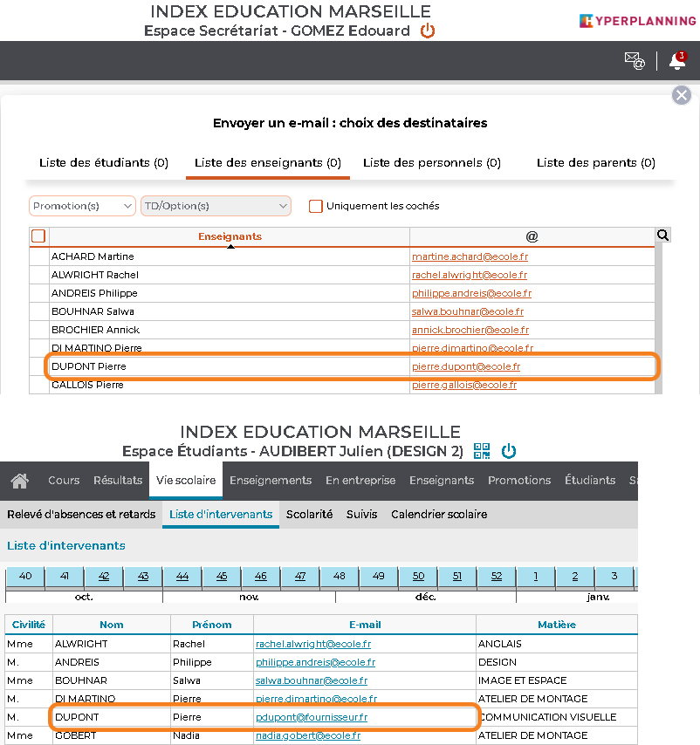This screenshot has height=745, width=700.
Task: Click pdupont@fournisseur.fr link
Action: (312, 717)
